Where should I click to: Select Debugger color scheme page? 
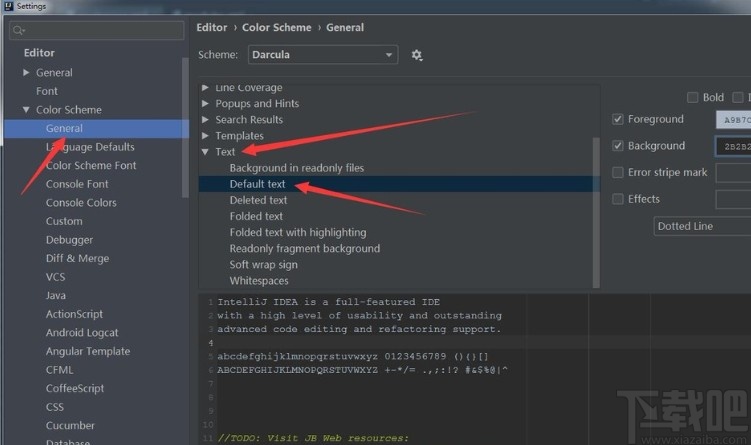tap(69, 240)
